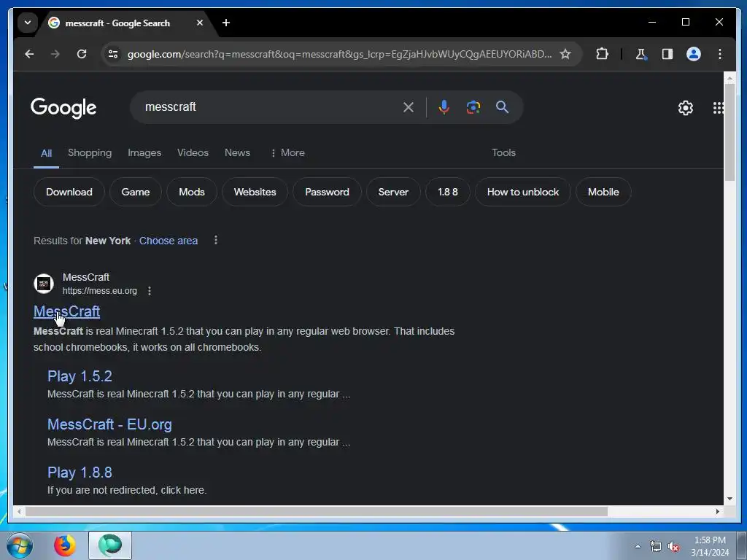This screenshot has width=747, height=560.
Task: Filter by Download chip
Action: [x=69, y=192]
